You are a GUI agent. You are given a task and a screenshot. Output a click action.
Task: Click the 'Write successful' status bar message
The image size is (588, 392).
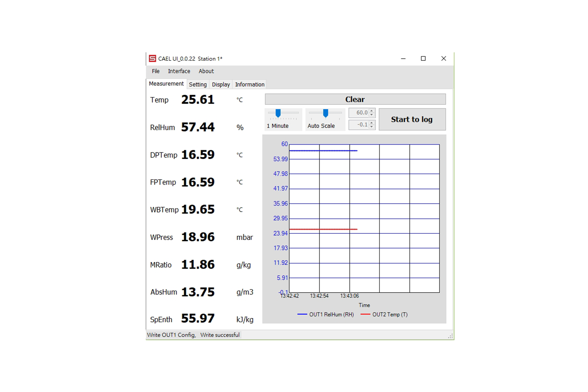(x=220, y=335)
